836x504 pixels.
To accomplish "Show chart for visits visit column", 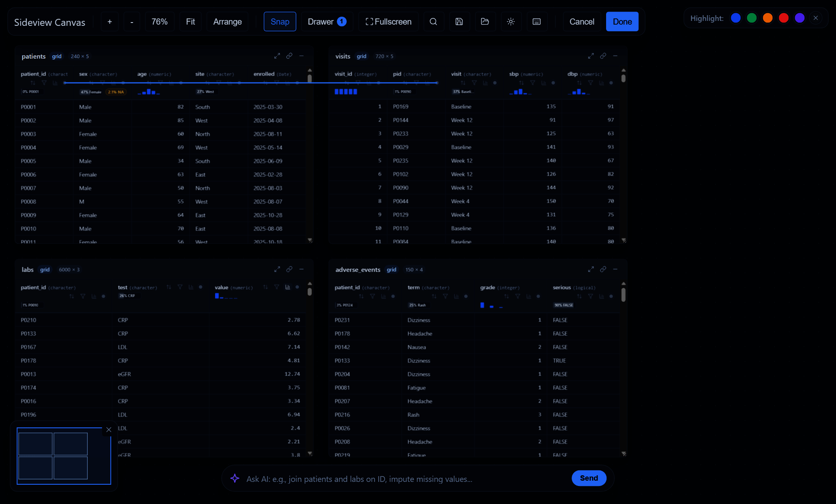I will (485, 83).
